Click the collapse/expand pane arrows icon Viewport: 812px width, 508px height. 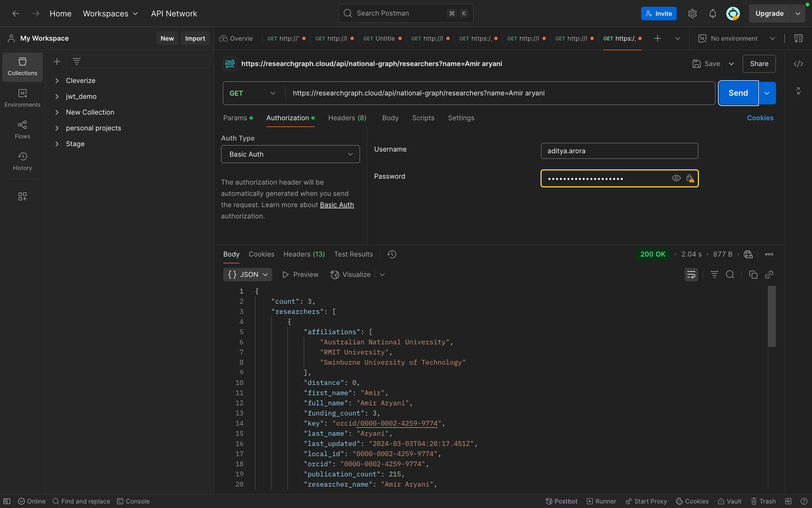point(798,91)
